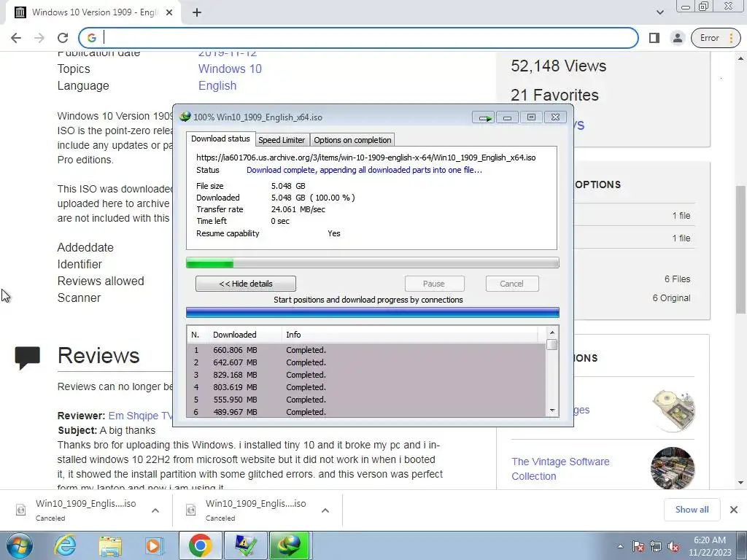Click the IDM send-to-tray arrow icon
The height and width of the screenshot is (560, 747).
484,117
